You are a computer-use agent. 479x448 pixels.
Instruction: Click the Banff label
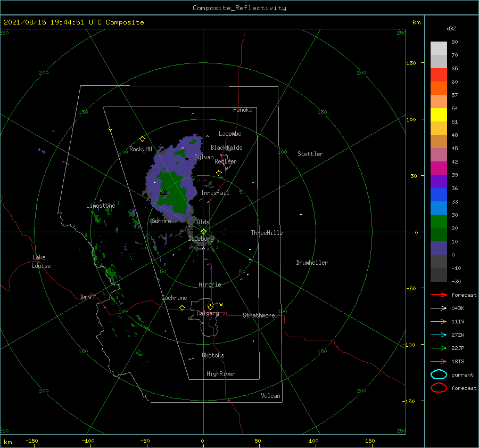[88, 297]
